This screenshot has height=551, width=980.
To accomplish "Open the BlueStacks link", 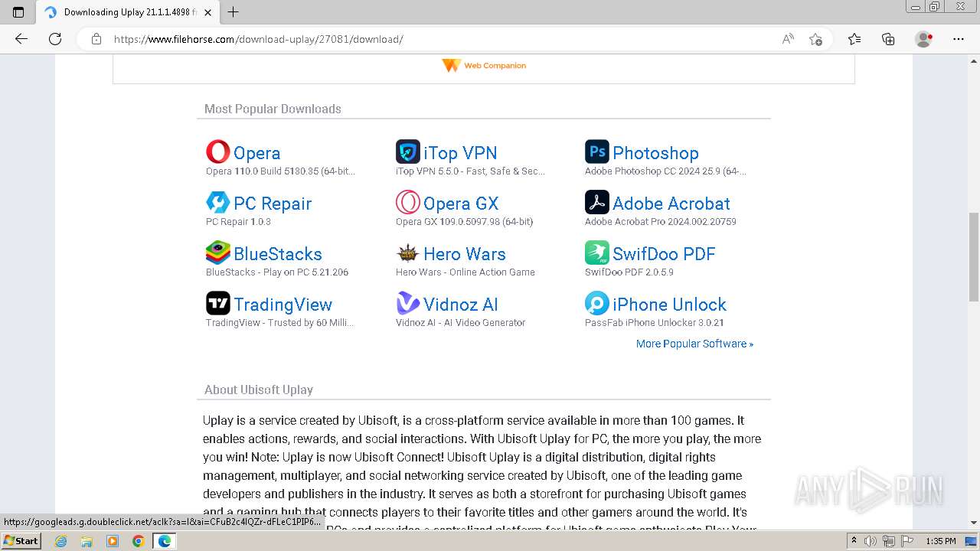I will [x=278, y=254].
